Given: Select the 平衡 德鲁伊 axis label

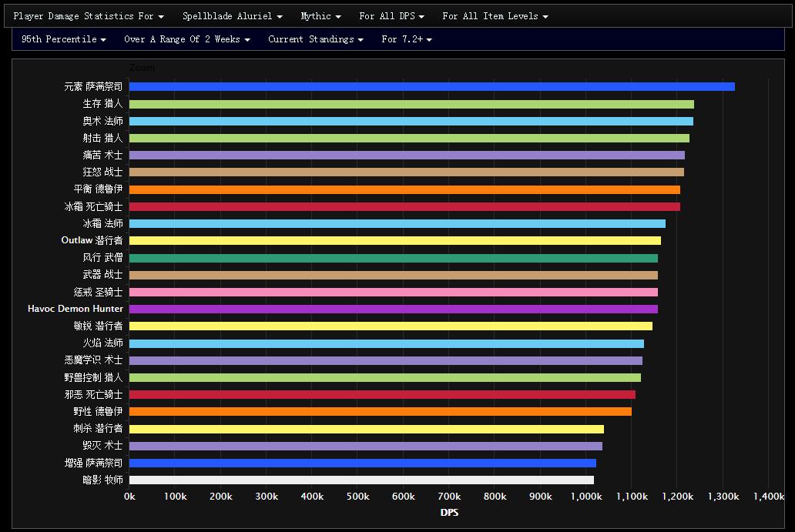Looking at the screenshot, I should point(99,189).
